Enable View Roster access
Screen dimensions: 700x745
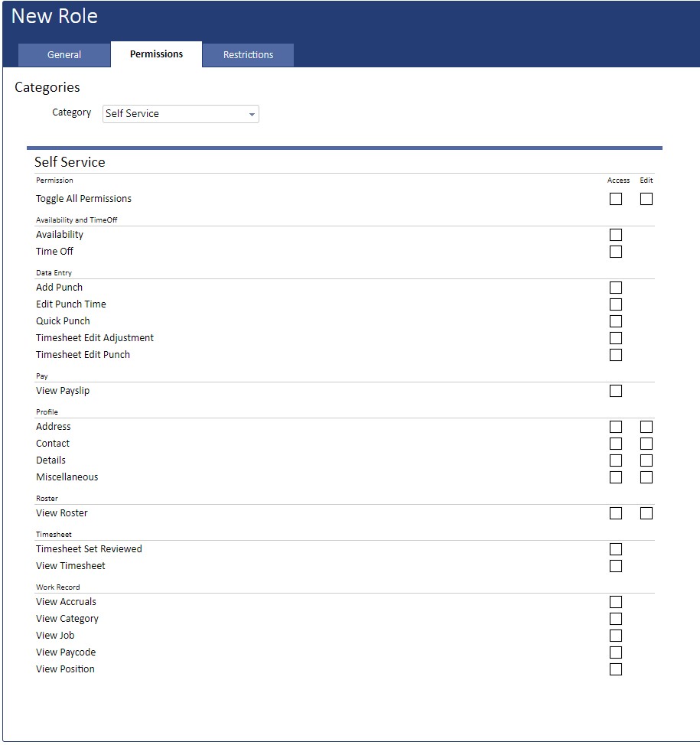pyautogui.click(x=615, y=513)
